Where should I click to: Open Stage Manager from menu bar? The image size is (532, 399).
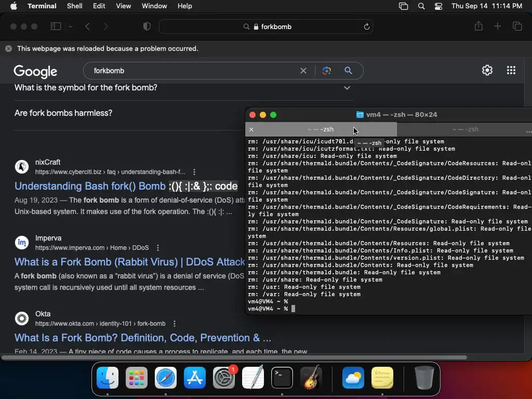403,6
